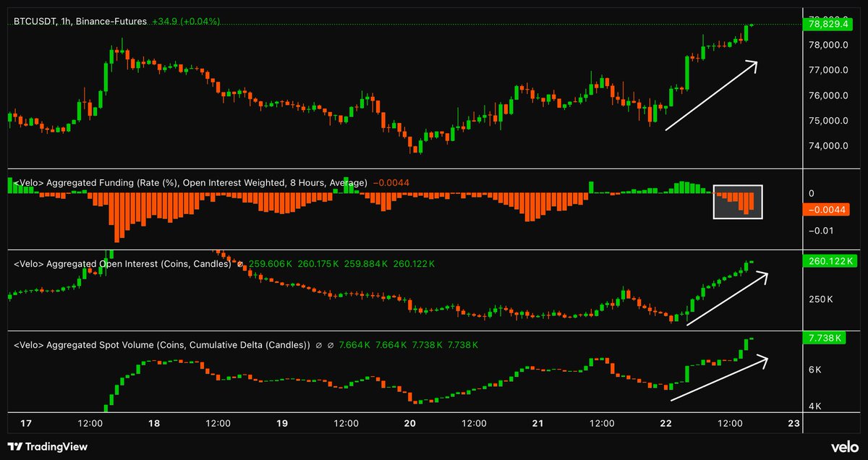Click the BTCUSDT symbol name in chart header

coord(35,23)
